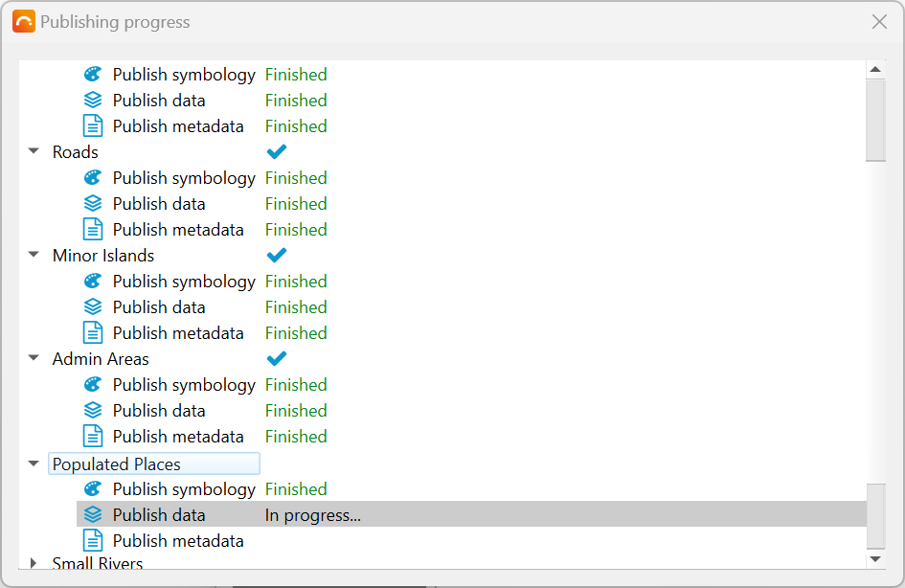Click the In progress status text
Image resolution: width=905 pixels, height=588 pixels.
pos(311,514)
